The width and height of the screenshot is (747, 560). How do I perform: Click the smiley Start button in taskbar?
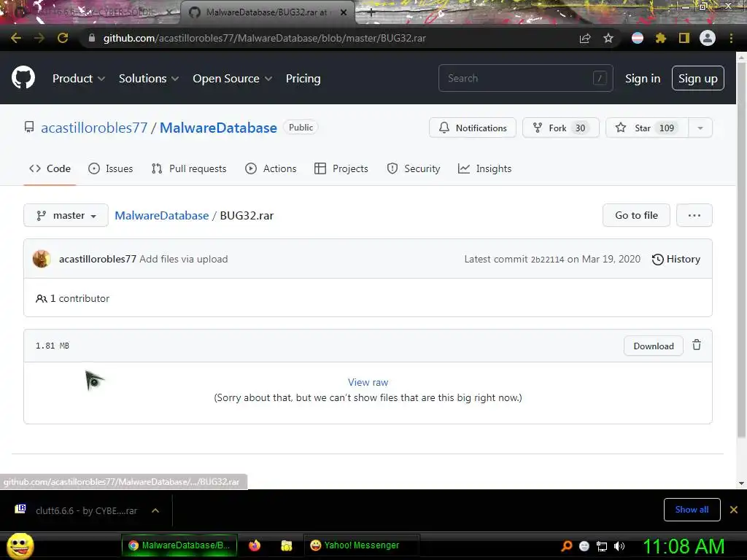point(20,545)
